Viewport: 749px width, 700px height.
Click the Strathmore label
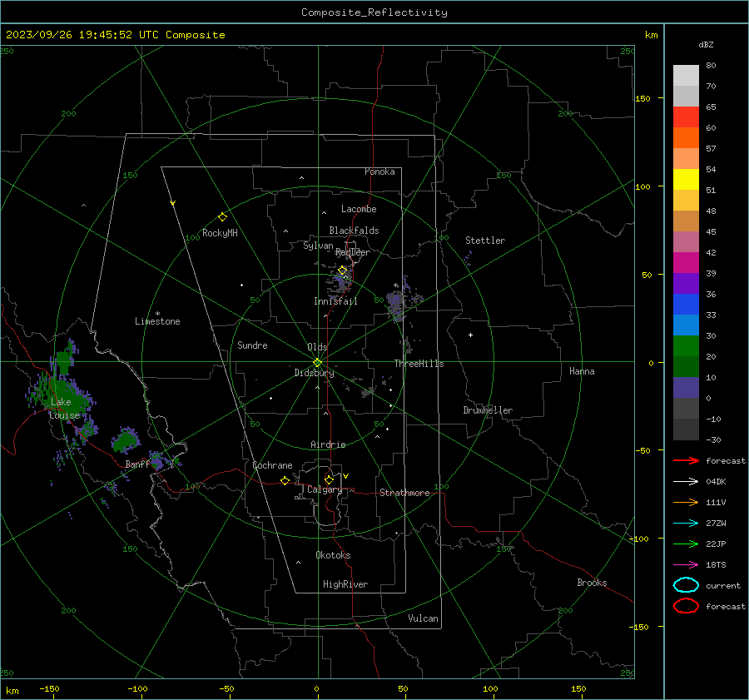(404, 493)
